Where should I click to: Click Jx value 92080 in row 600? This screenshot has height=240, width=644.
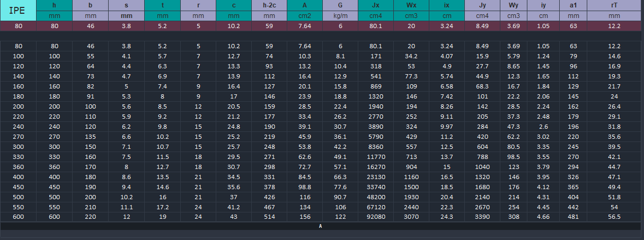(x=376, y=217)
